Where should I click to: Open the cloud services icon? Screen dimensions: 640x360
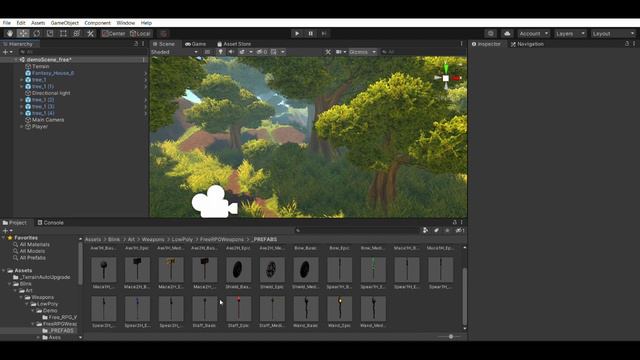[507, 33]
